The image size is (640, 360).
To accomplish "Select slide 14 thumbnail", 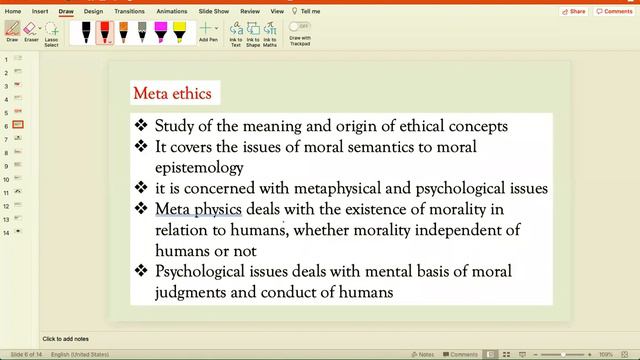I will 18,231.
